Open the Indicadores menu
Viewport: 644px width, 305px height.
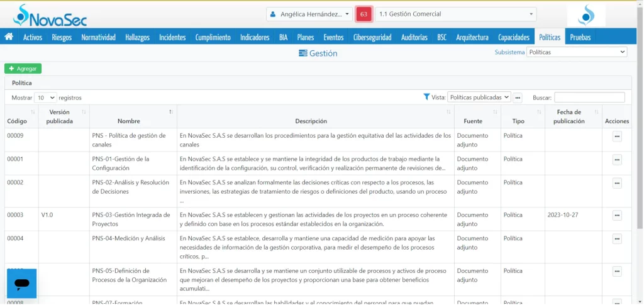(255, 37)
